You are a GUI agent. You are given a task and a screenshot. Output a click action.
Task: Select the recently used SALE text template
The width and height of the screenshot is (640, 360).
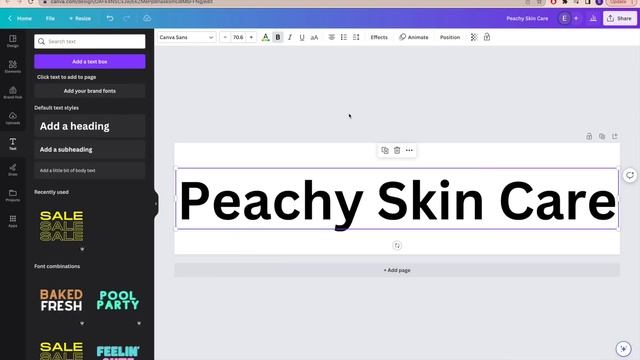coord(62,226)
